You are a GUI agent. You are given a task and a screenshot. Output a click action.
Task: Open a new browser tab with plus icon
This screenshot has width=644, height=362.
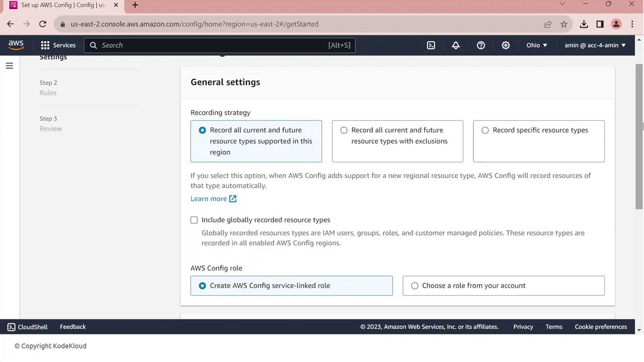point(135,5)
